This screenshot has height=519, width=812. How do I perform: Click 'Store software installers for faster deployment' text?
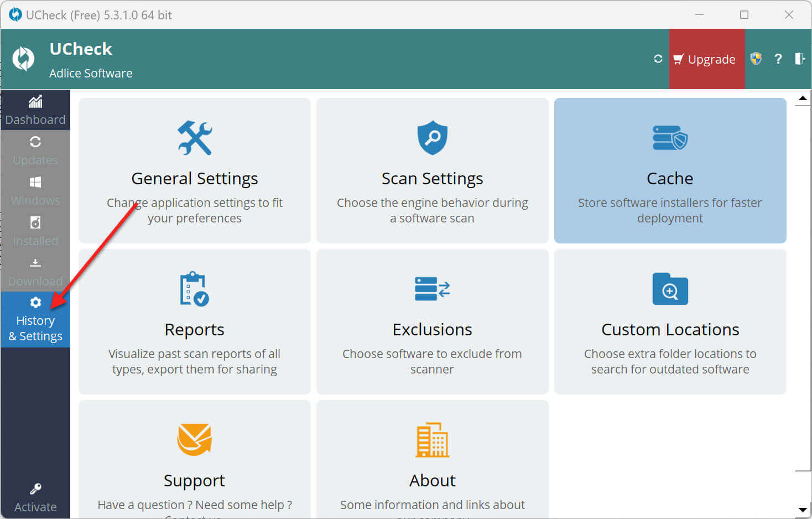[x=670, y=211]
